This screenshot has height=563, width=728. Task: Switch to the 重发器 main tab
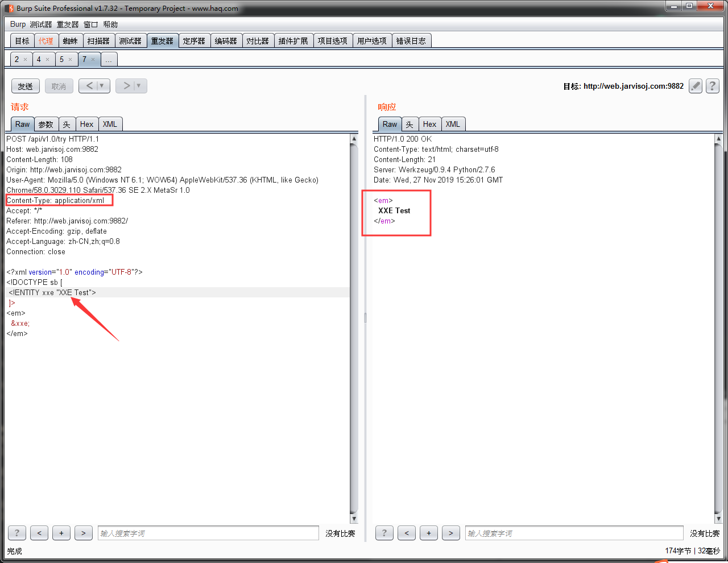[162, 41]
